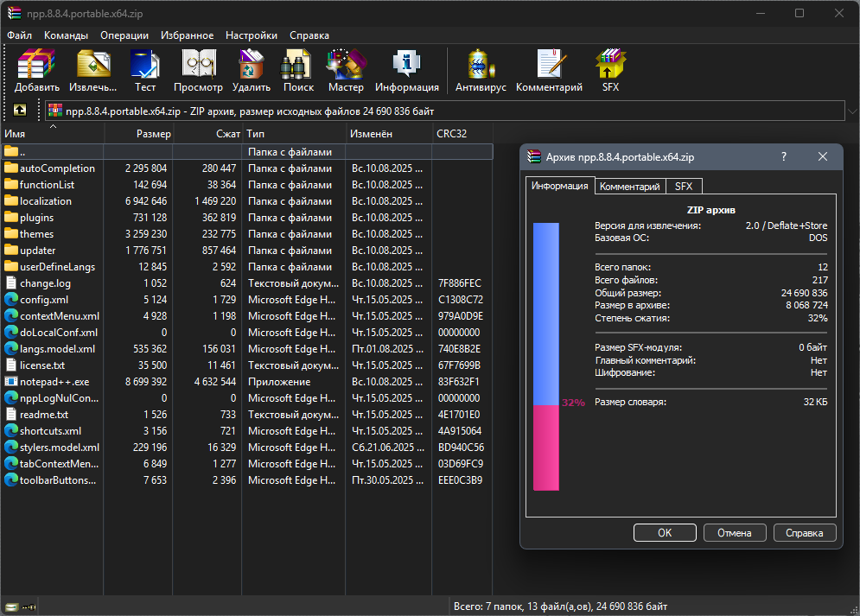This screenshot has height=616, width=860.
Task: Sort by the Изменён column header
Action: (x=389, y=133)
